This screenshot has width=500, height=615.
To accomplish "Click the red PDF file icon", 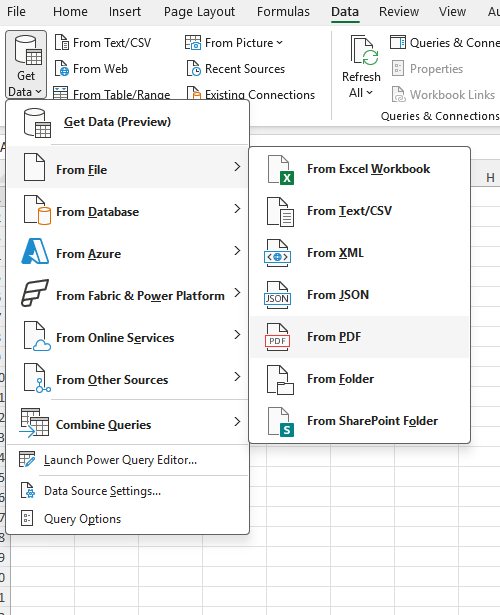I will pyautogui.click(x=278, y=337).
